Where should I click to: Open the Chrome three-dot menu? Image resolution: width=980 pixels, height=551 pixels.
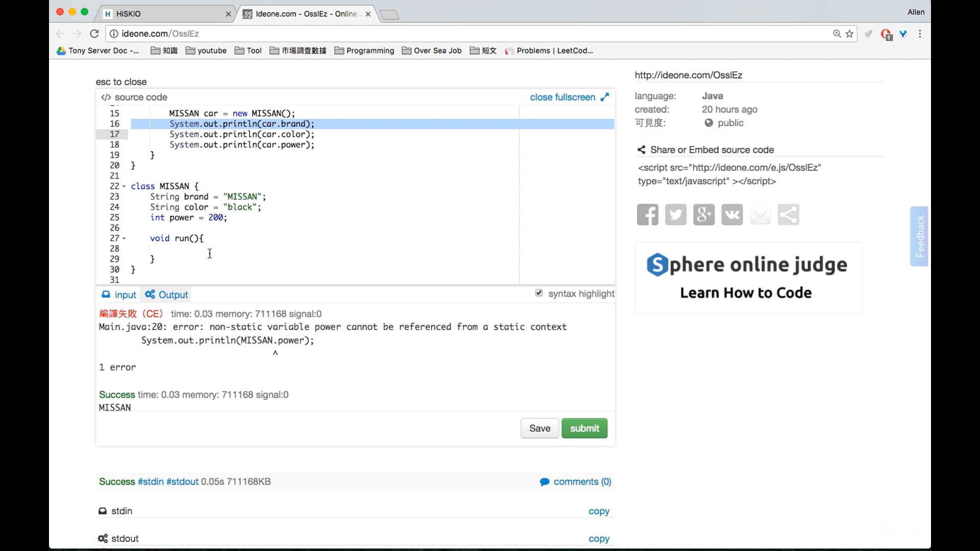click(x=920, y=34)
